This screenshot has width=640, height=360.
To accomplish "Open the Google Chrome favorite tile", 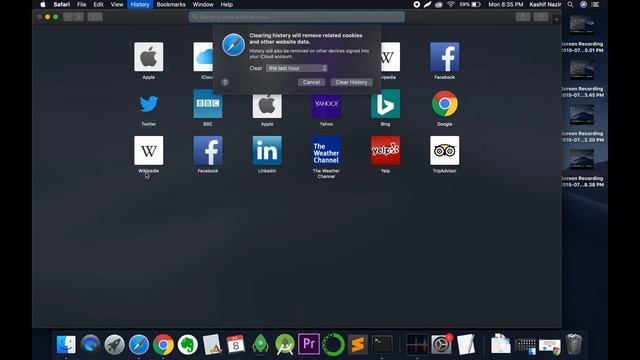I will point(444,104).
